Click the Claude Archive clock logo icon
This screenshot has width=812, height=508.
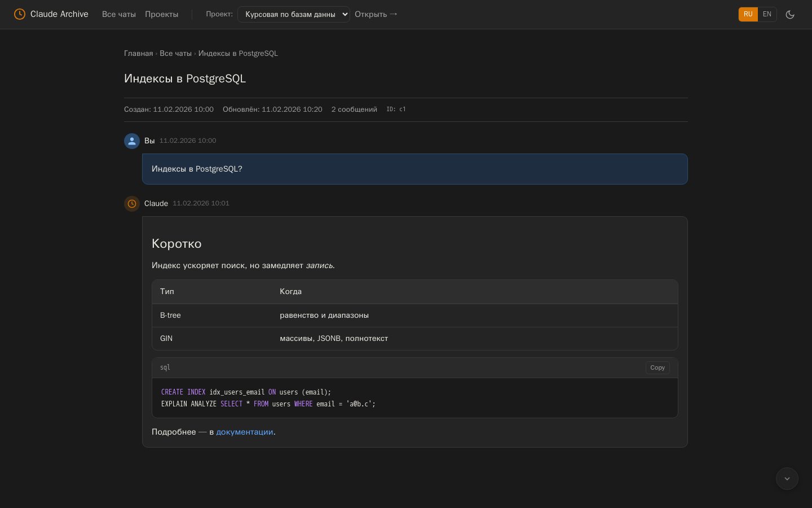pyautogui.click(x=20, y=14)
